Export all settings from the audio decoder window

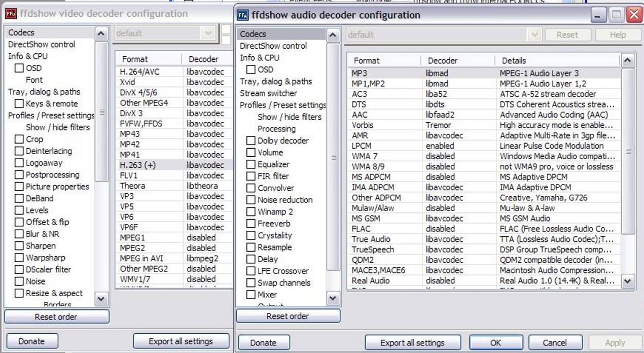[413, 343]
